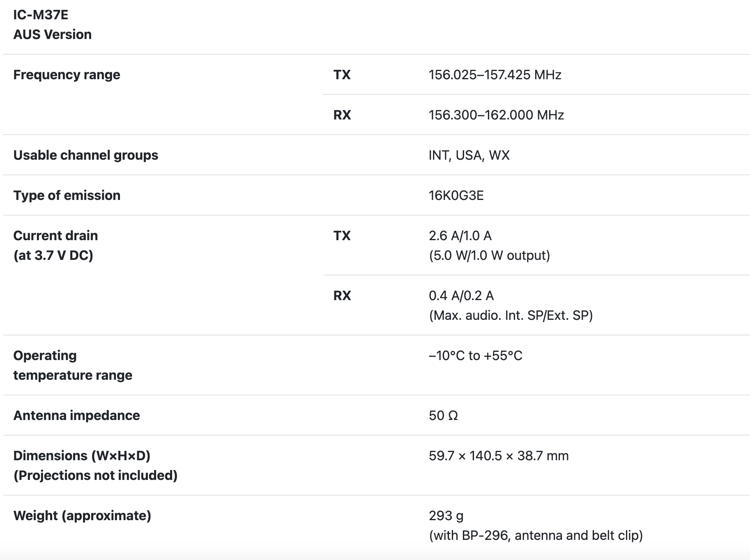Click the 0.4 A/0.2 A value

coord(461,296)
